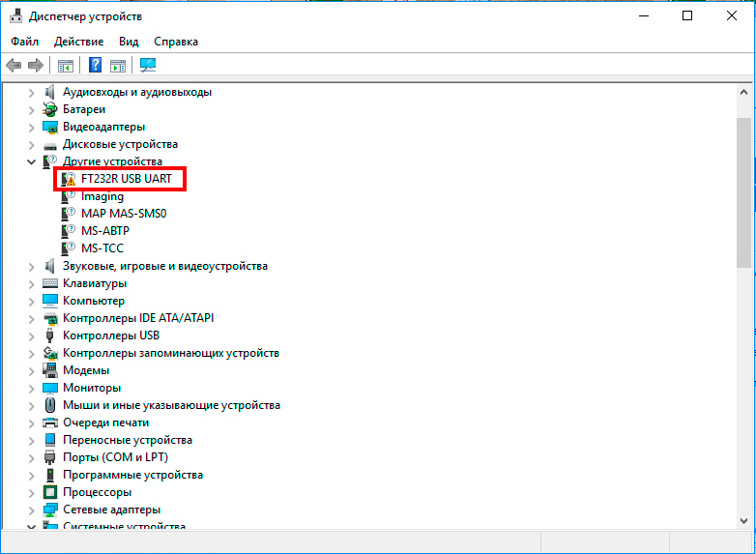The image size is (756, 554).
Task: Click the monitor icon beside Мониторы
Action: pos(49,388)
